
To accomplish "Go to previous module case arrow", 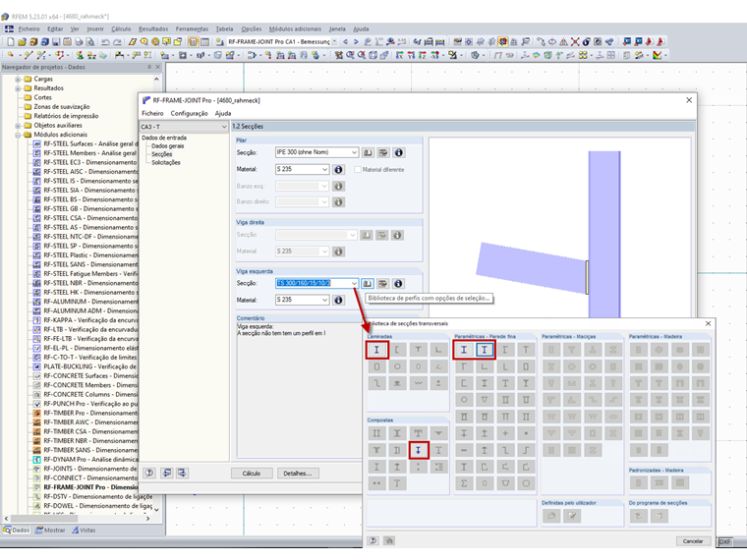I will [345, 42].
